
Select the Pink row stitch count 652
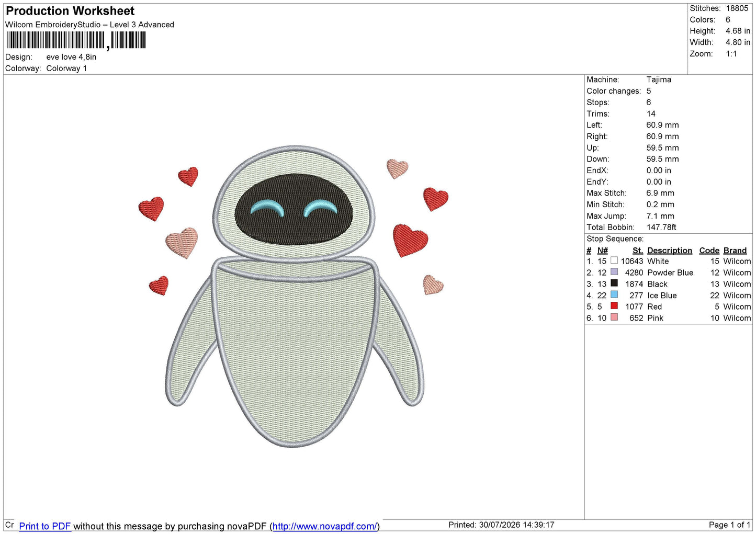[x=636, y=318]
